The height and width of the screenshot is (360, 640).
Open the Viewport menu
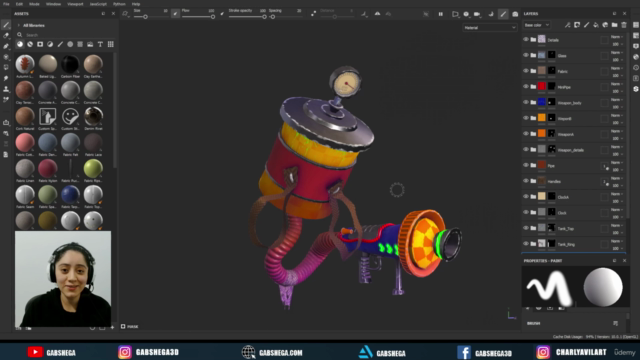75,4
